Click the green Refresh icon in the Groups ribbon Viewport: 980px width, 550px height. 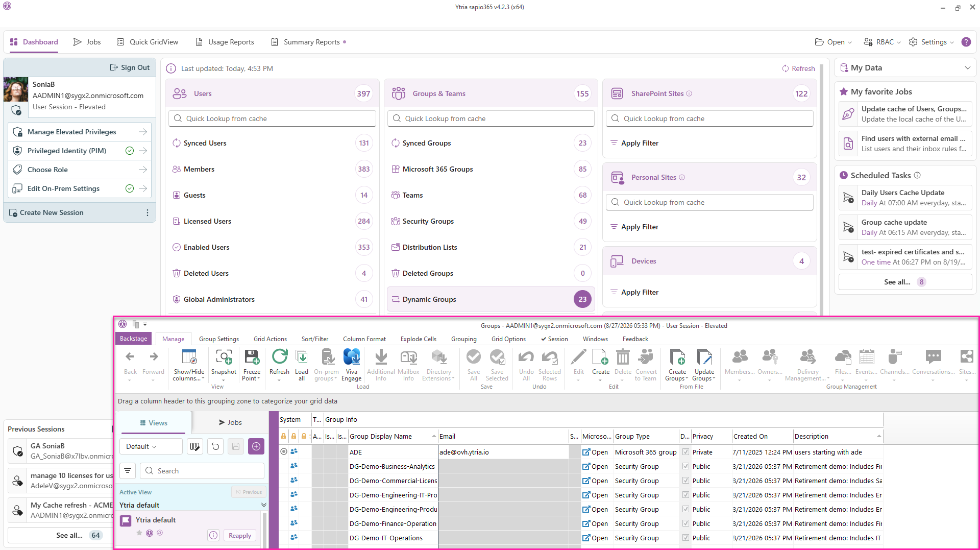279,356
